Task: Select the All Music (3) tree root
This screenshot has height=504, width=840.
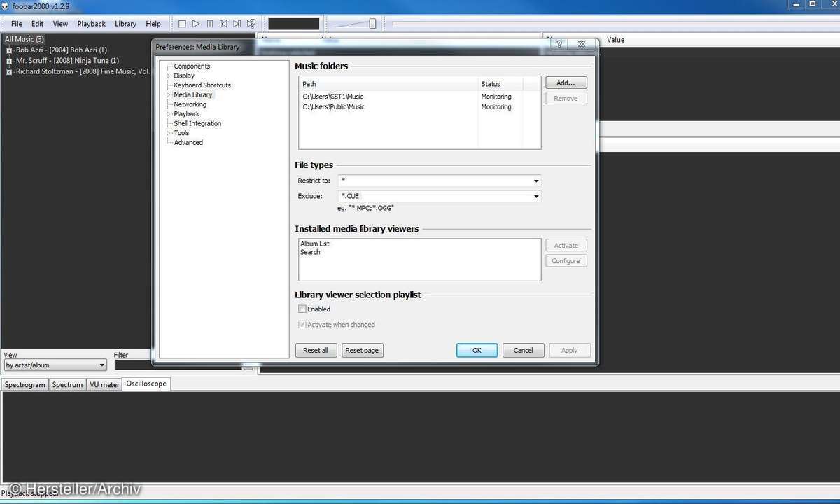Action: 24,39
